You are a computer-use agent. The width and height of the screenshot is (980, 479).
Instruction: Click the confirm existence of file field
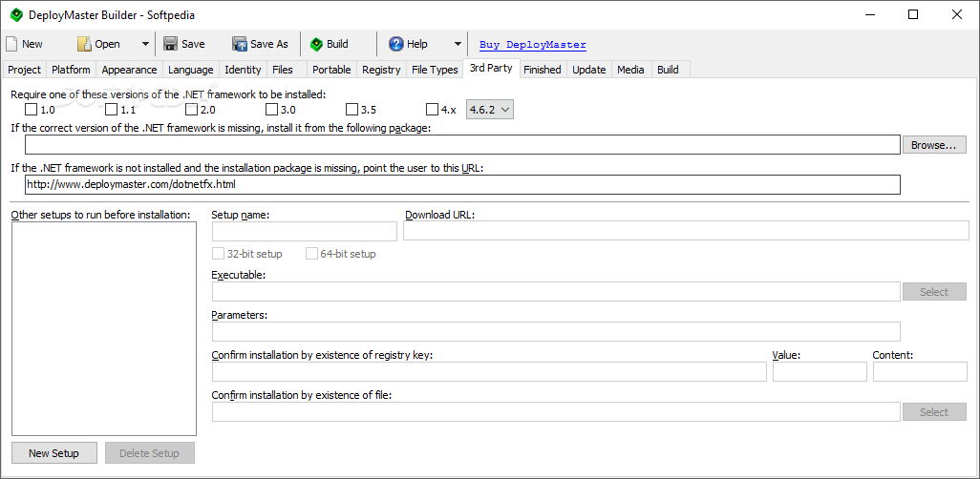[x=556, y=411]
